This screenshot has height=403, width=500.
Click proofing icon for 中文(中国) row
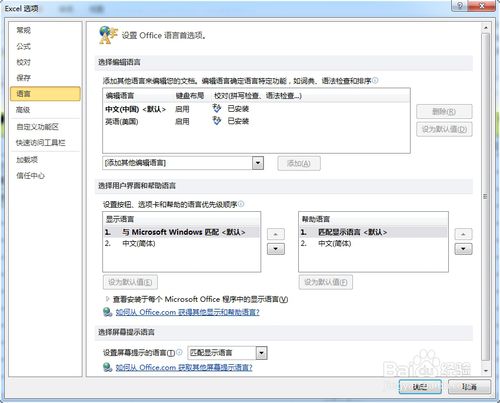(x=217, y=108)
